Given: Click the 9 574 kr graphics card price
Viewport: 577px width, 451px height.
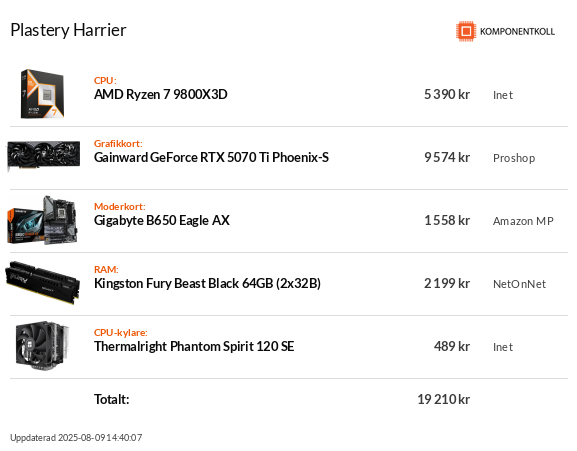Looking at the screenshot, I should [447, 157].
